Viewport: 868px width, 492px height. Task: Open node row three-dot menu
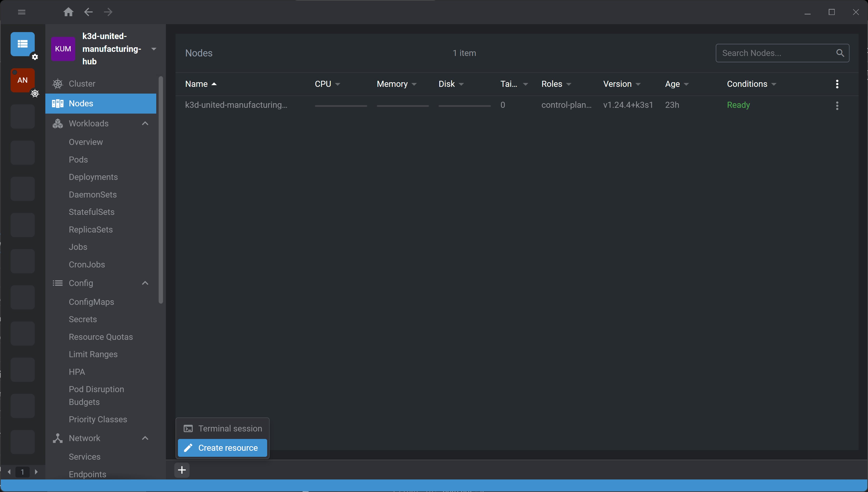point(837,105)
